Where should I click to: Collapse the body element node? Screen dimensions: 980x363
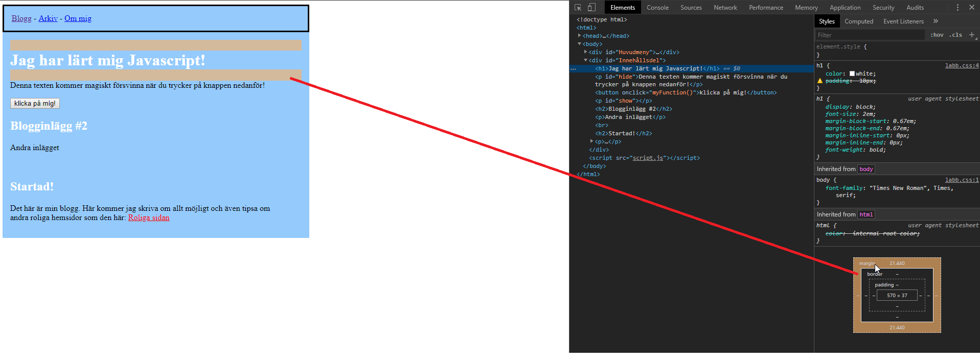pos(579,44)
